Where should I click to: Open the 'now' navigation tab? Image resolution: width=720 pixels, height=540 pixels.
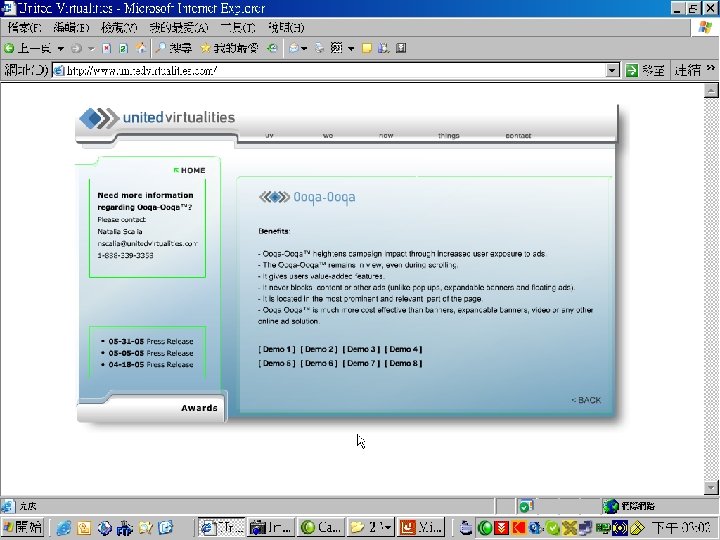point(386,135)
